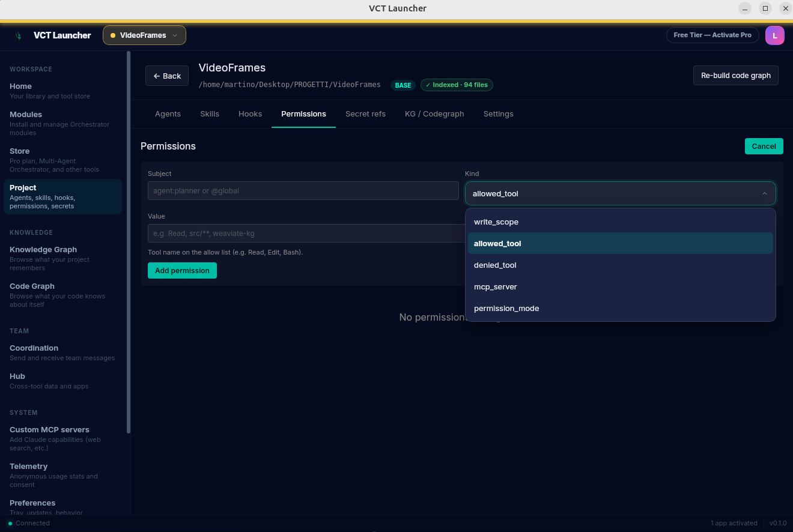The width and height of the screenshot is (793, 532).
Task: Open the project Settings tab
Action: 498,113
